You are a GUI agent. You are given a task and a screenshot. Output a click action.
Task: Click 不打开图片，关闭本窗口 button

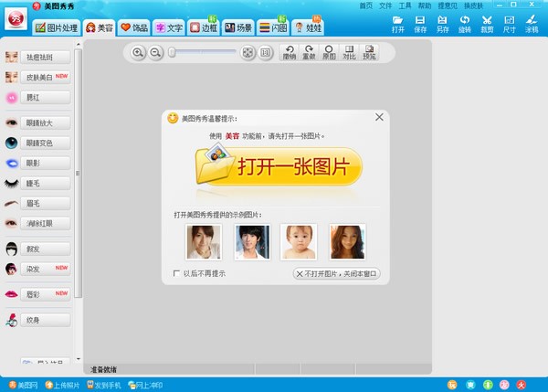336,273
